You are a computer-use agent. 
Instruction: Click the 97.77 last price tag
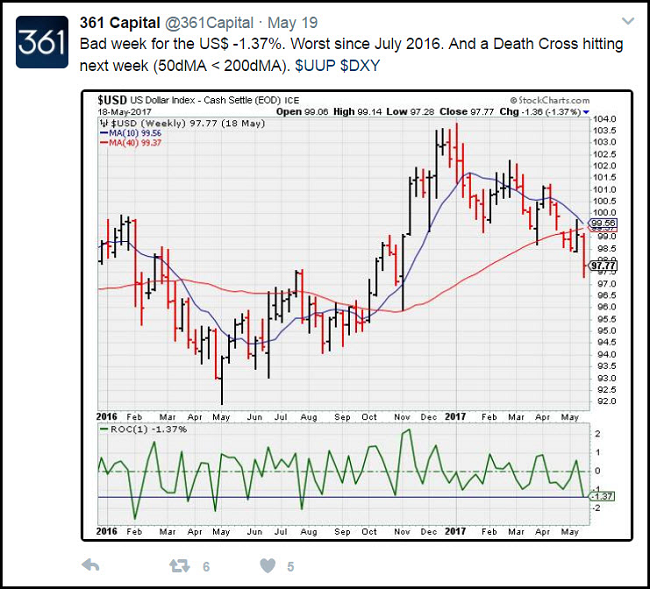[x=604, y=266]
